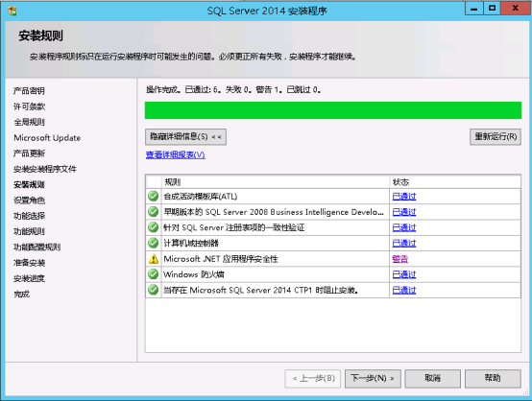The image size is (532, 401).
Task: Click the SQL Server 2008 Business Intelligence rule text
Action: [274, 212]
